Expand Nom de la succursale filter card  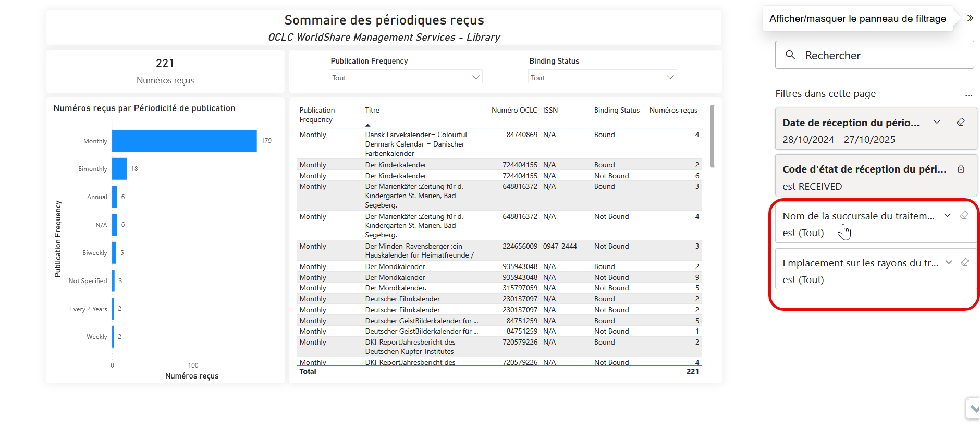point(947,215)
